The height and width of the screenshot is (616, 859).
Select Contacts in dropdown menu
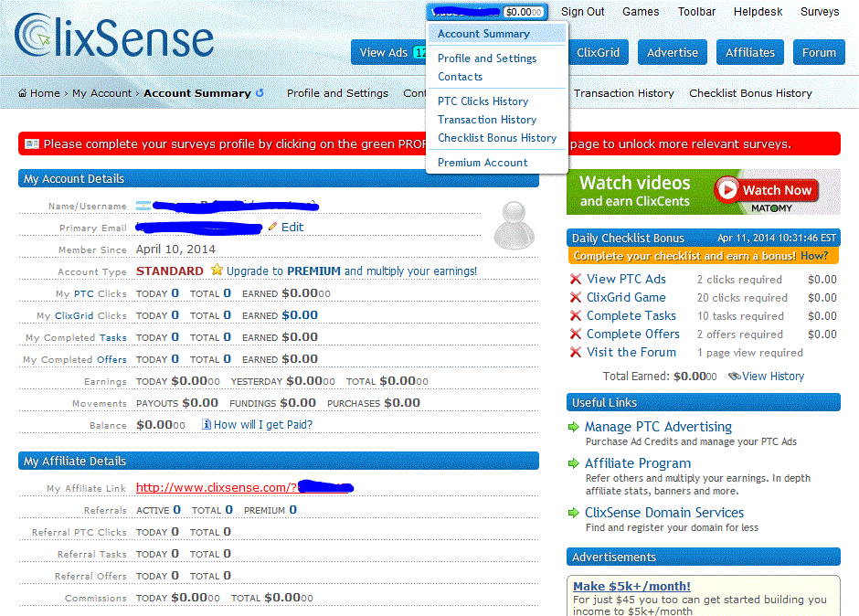460,77
